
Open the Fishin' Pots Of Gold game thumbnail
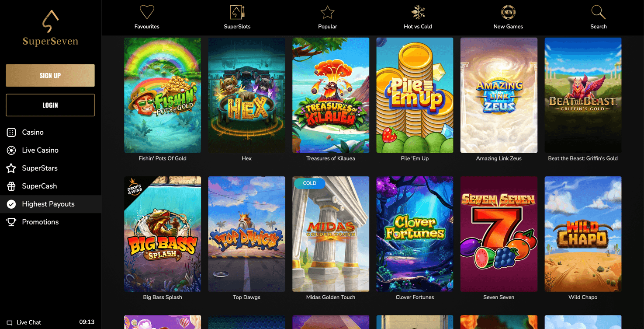pos(163,95)
